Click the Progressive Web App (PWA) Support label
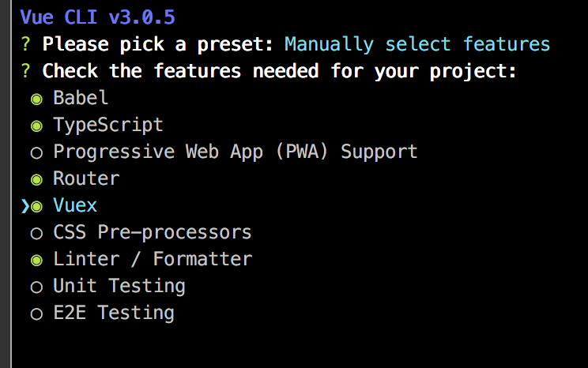588x368 pixels. click(x=235, y=152)
